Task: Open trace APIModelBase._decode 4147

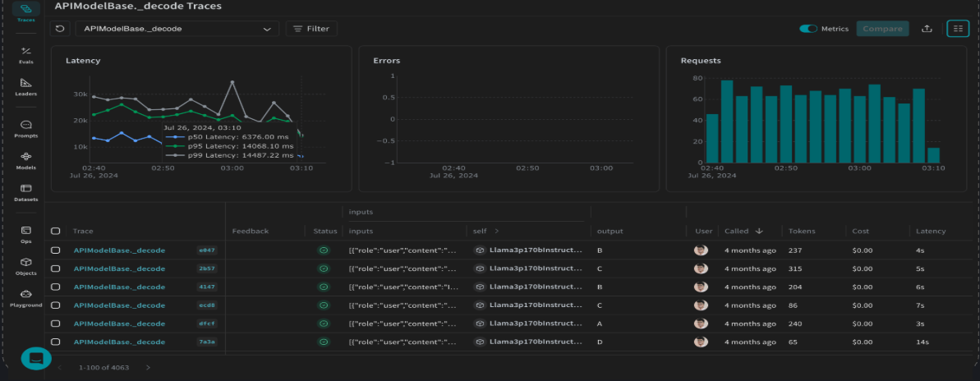Action: click(119, 287)
